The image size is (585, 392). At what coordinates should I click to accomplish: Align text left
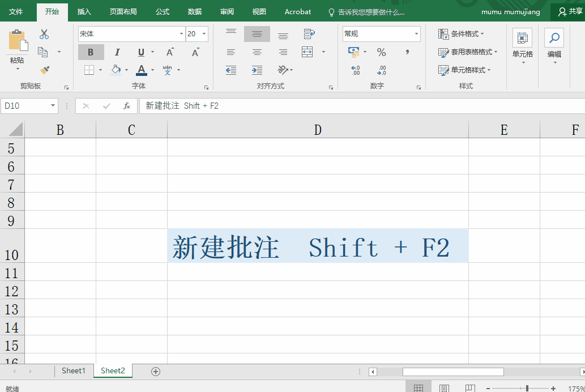[x=231, y=52]
